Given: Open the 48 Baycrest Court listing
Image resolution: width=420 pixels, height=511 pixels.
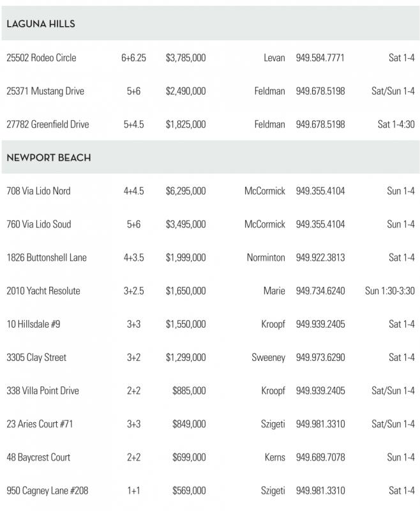Looking at the screenshot, I should click(38, 457).
